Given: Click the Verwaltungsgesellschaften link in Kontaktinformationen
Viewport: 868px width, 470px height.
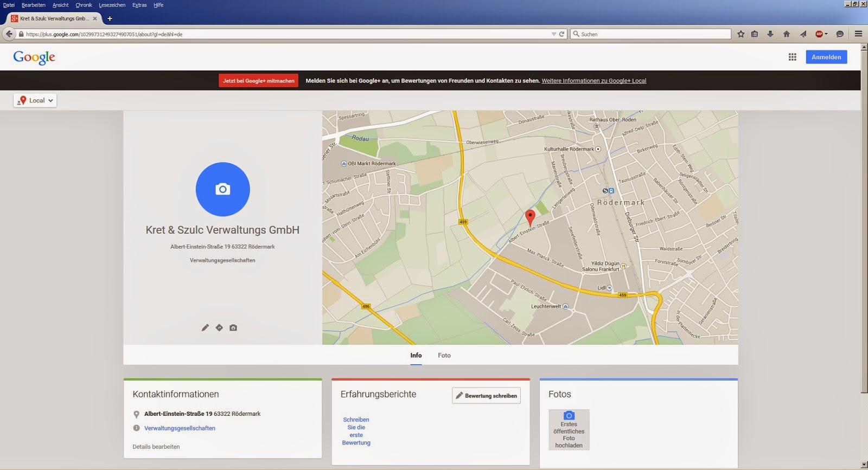Looking at the screenshot, I should click(x=180, y=428).
